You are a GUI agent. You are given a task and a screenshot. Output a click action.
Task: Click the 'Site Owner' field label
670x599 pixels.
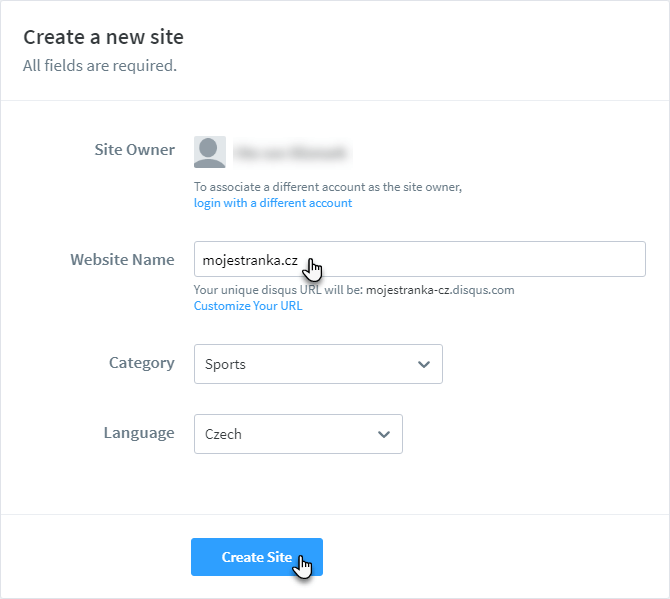point(135,150)
